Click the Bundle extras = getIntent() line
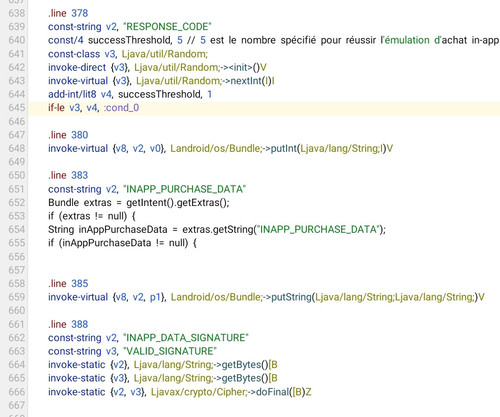The height and width of the screenshot is (417, 500). 139,203
